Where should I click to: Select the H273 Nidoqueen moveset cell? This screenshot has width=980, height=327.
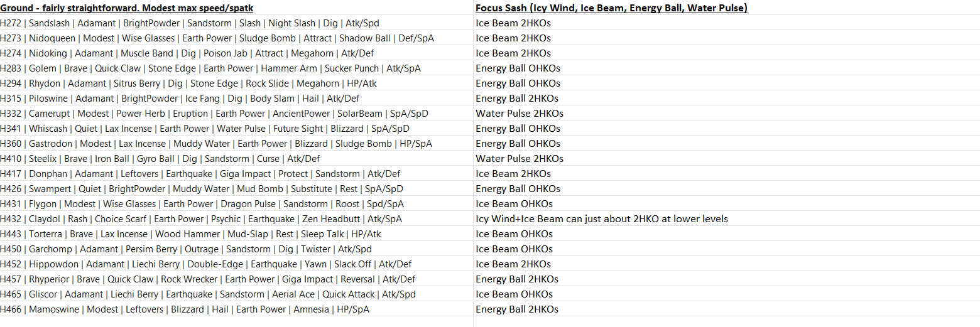click(237, 38)
